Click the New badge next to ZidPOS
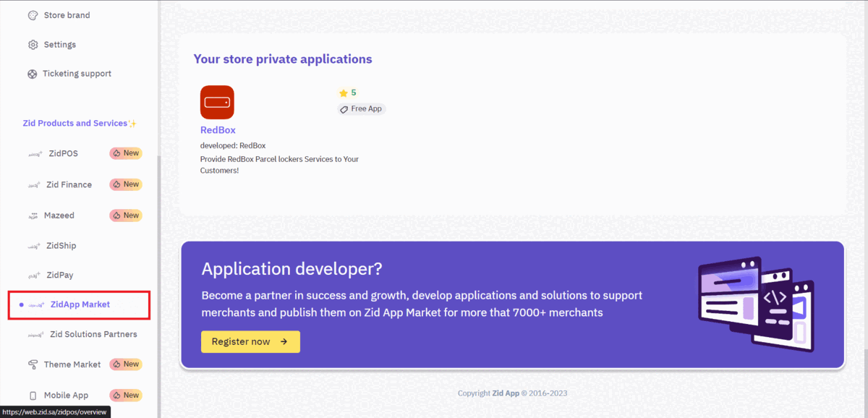 126,153
